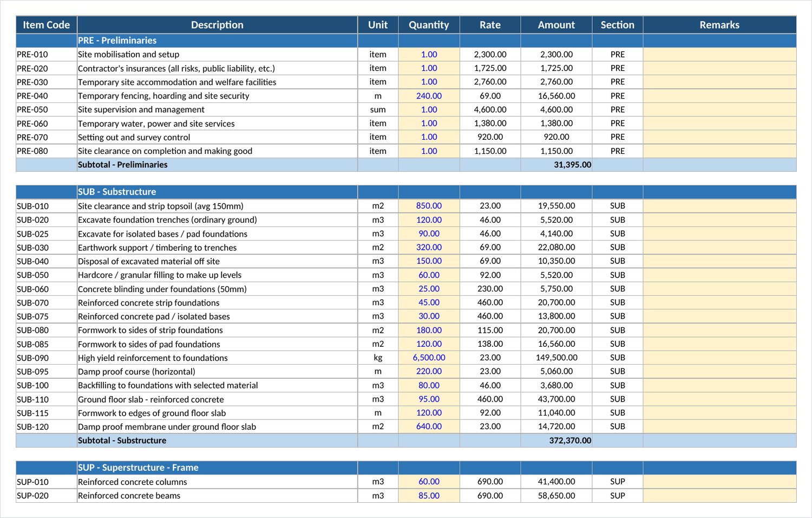Click the sum unit in row PRE-050
The image size is (812, 518).
coord(378,109)
